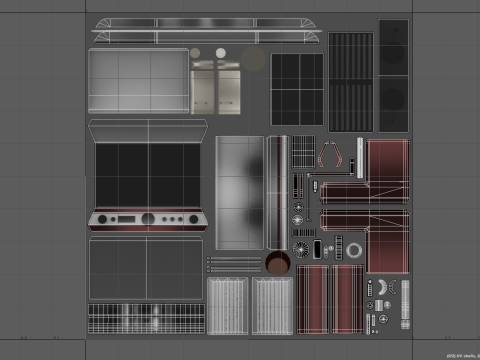Select the large light gray panel UV shell

point(138,81)
